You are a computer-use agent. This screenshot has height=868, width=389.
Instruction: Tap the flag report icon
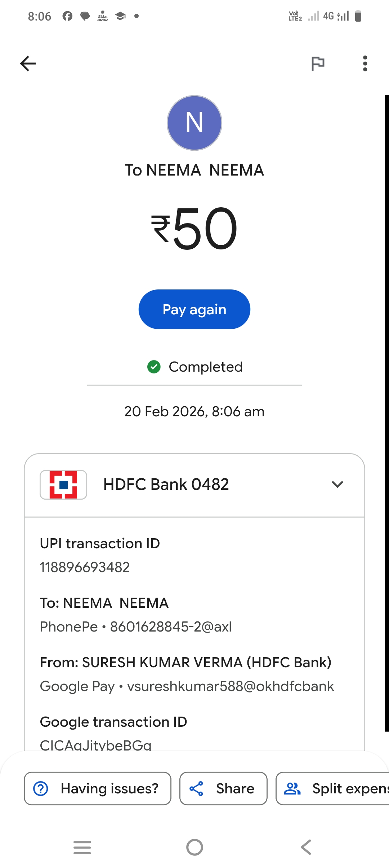tap(318, 64)
